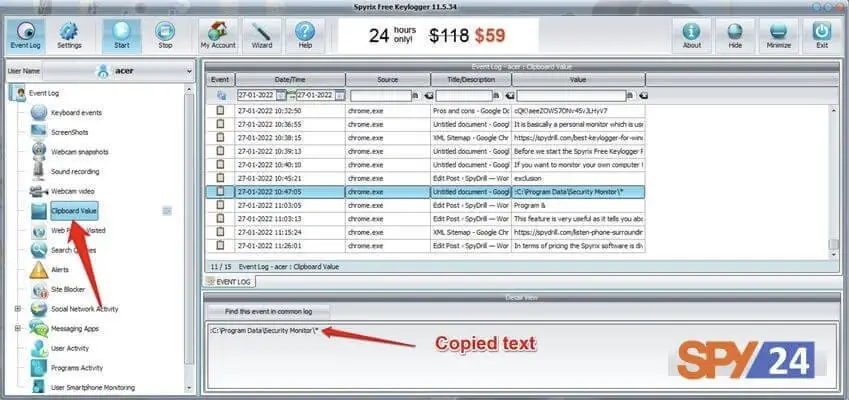This screenshot has height=400, width=849.
Task: Click the Minimize toolbar icon
Action: click(779, 36)
